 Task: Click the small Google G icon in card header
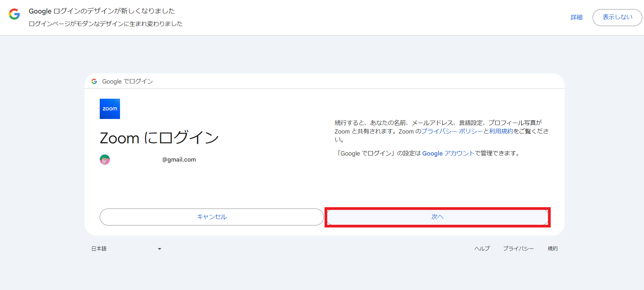(x=94, y=81)
